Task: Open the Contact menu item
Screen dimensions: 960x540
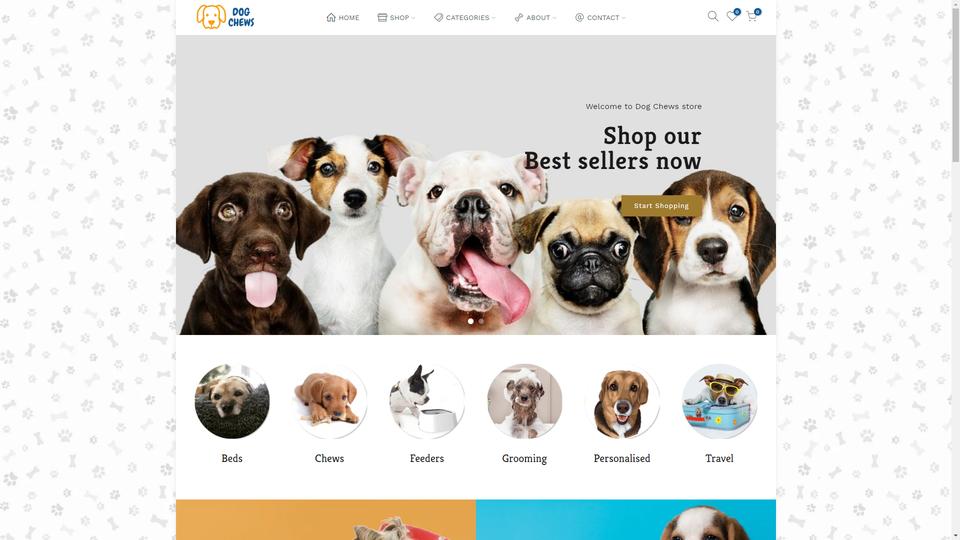Action: point(600,17)
